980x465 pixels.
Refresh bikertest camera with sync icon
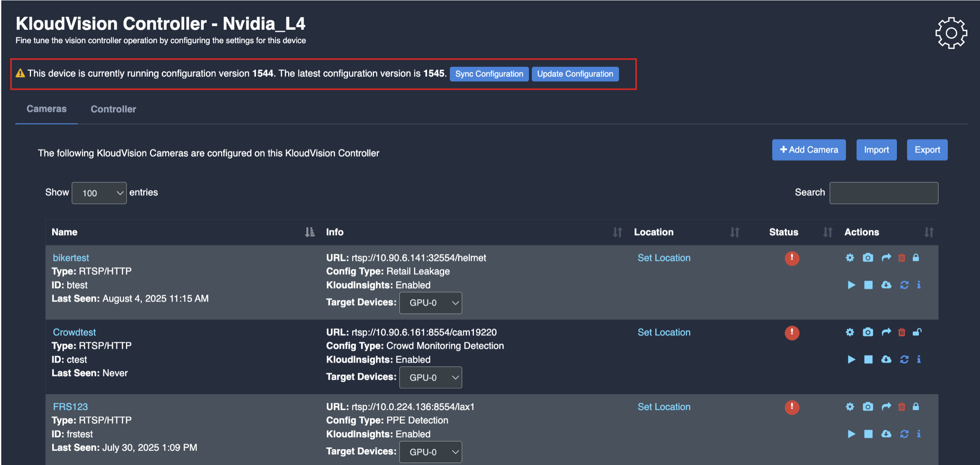904,285
